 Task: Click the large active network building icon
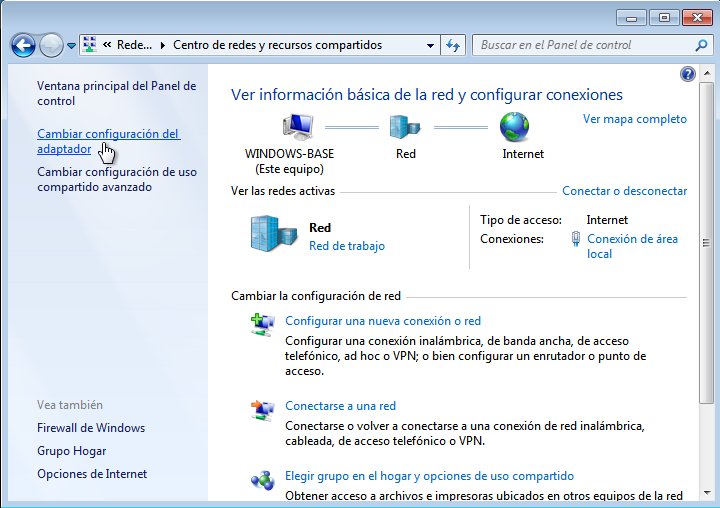tap(274, 234)
